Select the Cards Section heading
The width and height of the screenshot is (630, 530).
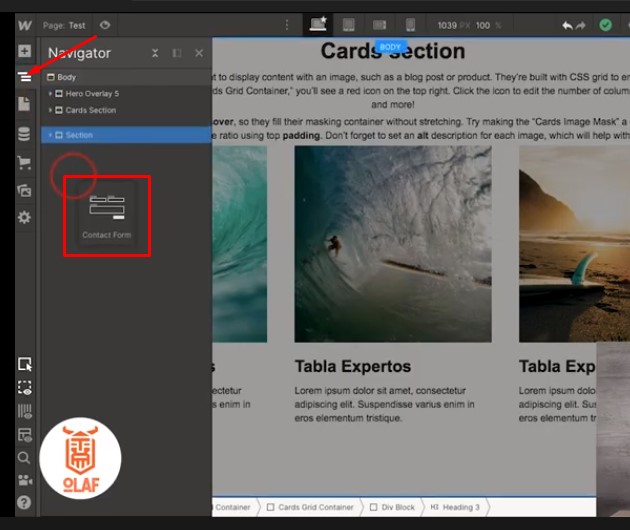point(393,51)
